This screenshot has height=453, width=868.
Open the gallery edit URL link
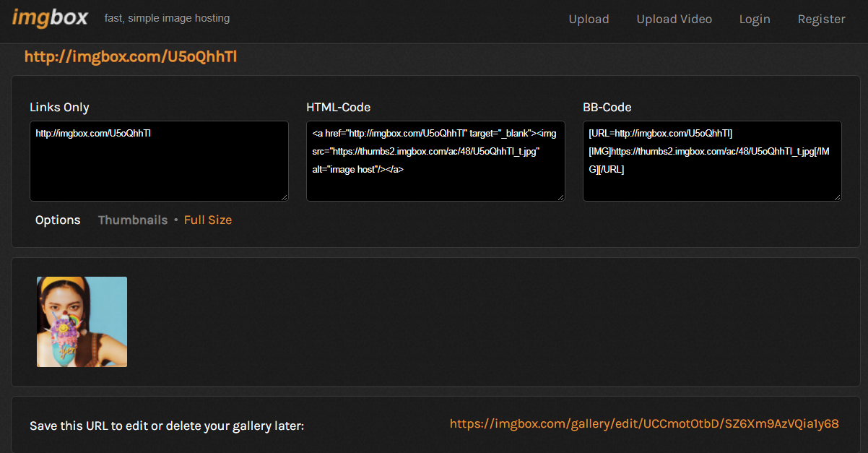coord(644,423)
